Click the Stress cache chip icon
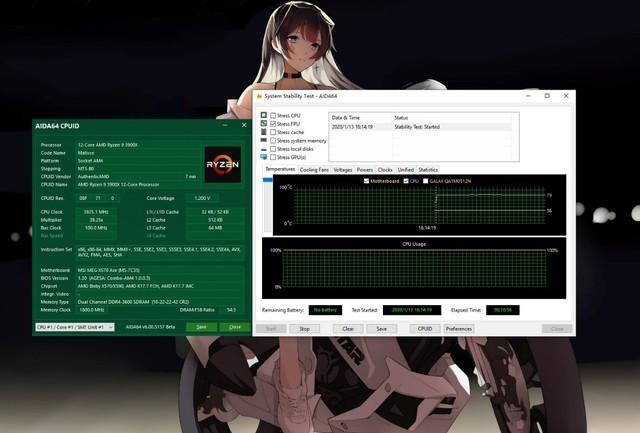The height and width of the screenshot is (433, 640). [x=264, y=132]
